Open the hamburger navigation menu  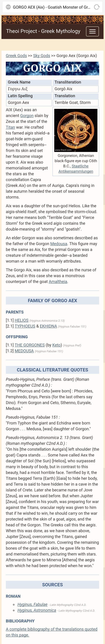pyautogui.click(x=92, y=31)
